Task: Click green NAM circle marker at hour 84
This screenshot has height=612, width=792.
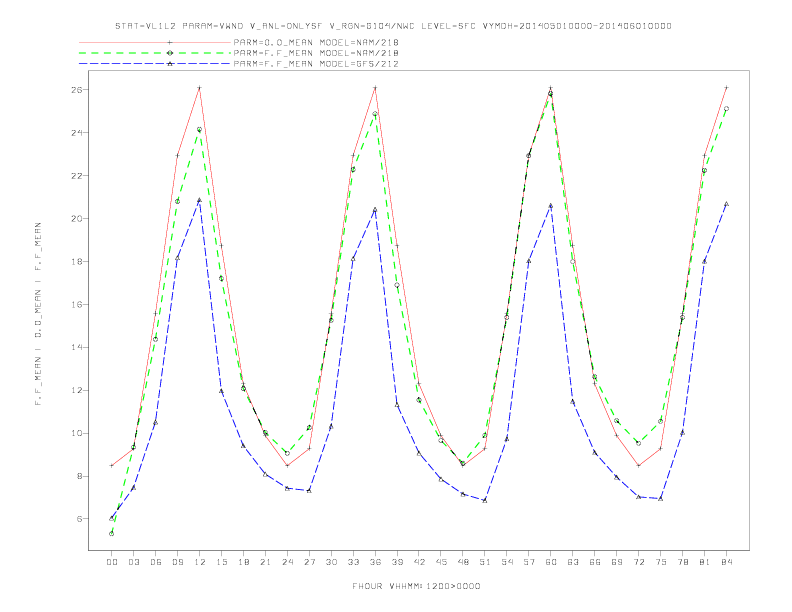Action: (x=726, y=109)
